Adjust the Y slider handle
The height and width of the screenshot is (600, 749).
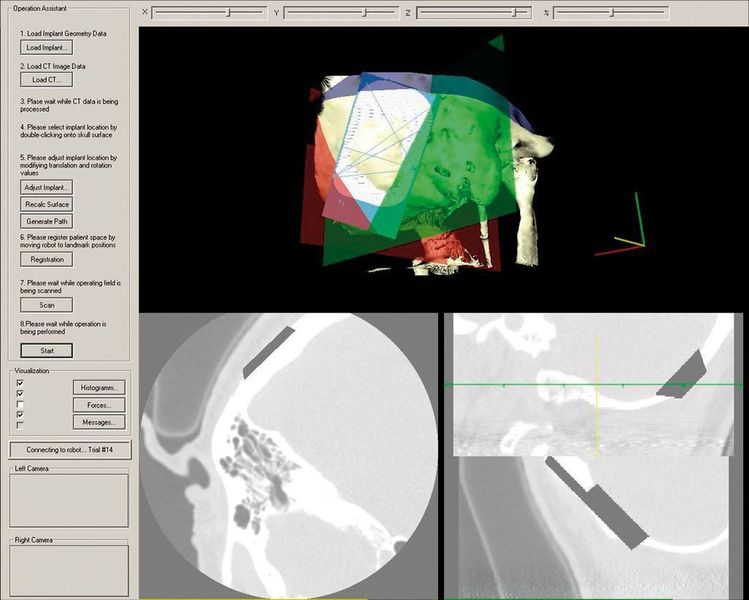[x=364, y=13]
